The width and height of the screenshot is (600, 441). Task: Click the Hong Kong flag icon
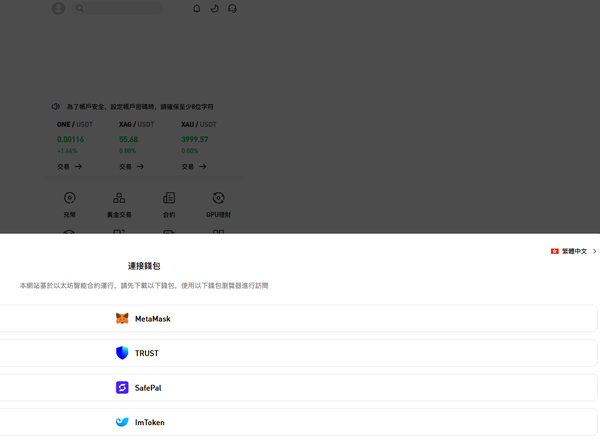pos(554,251)
